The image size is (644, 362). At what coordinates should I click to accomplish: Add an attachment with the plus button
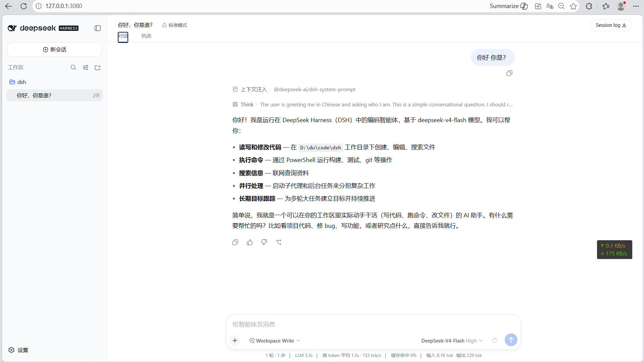(235, 341)
